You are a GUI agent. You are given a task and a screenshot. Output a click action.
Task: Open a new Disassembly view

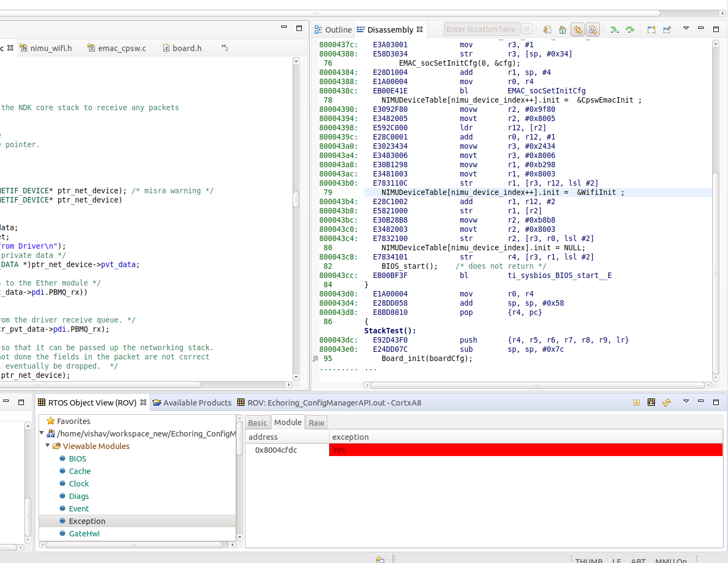pyautogui.click(x=651, y=30)
